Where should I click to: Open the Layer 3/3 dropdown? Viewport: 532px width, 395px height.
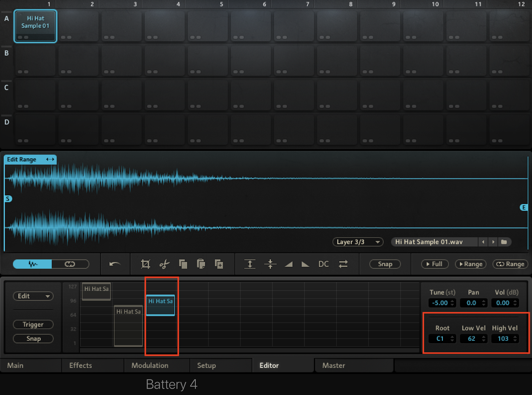pyautogui.click(x=358, y=242)
